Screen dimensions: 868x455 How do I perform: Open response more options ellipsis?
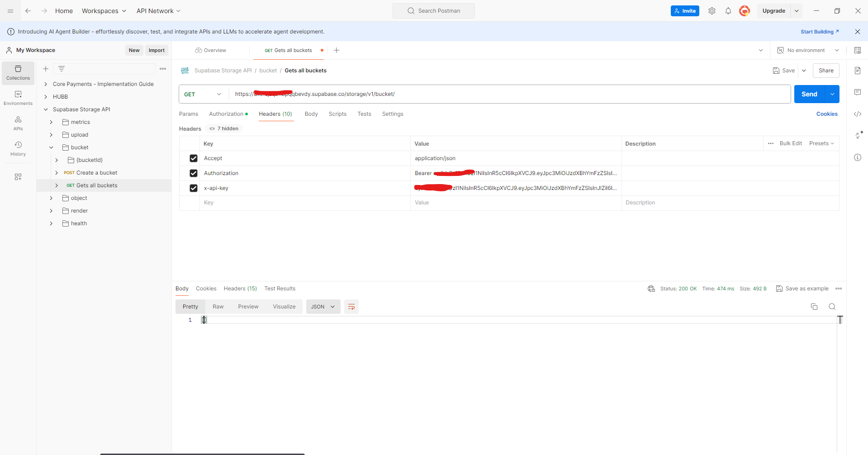[839, 289]
